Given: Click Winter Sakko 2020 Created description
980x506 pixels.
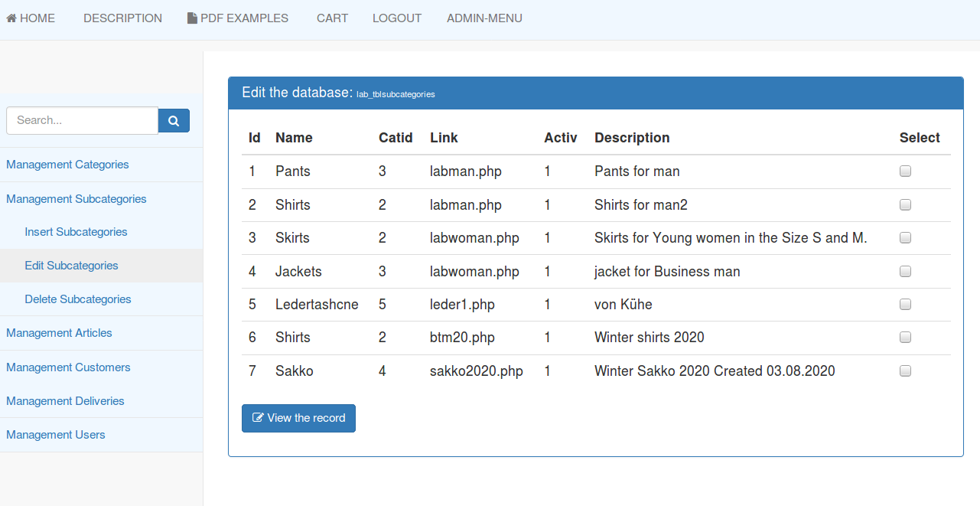Looking at the screenshot, I should [x=715, y=371].
